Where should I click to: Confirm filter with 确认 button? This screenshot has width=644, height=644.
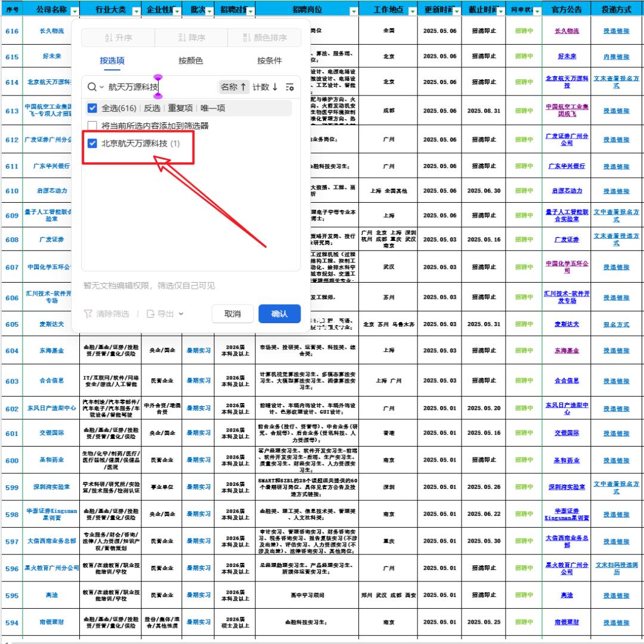(x=280, y=314)
